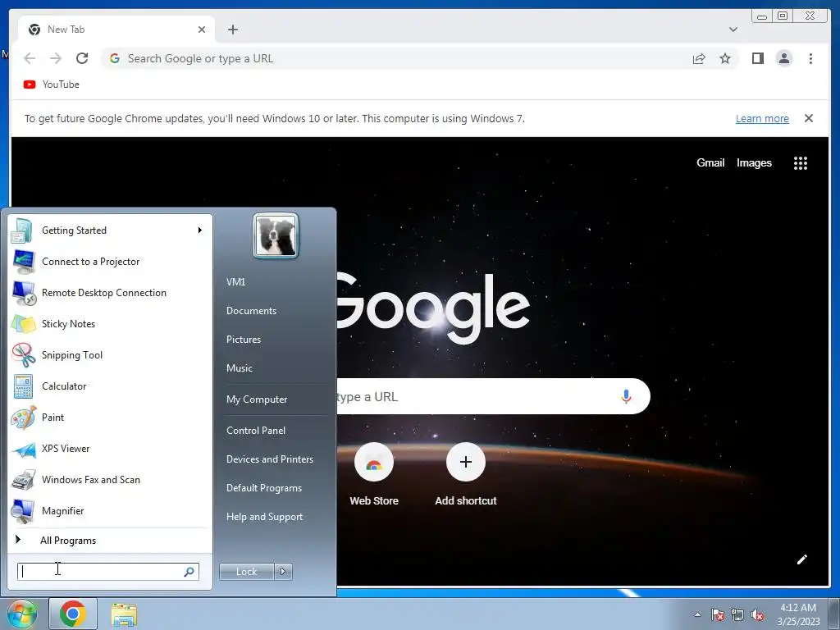The width and height of the screenshot is (840, 630).
Task: Open the Chrome profile avatar
Action: 784,58
